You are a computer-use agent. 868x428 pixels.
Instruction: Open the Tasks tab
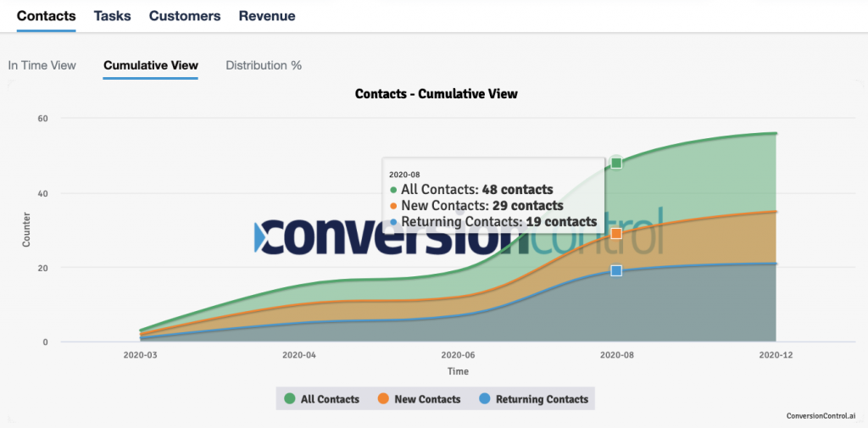112,16
